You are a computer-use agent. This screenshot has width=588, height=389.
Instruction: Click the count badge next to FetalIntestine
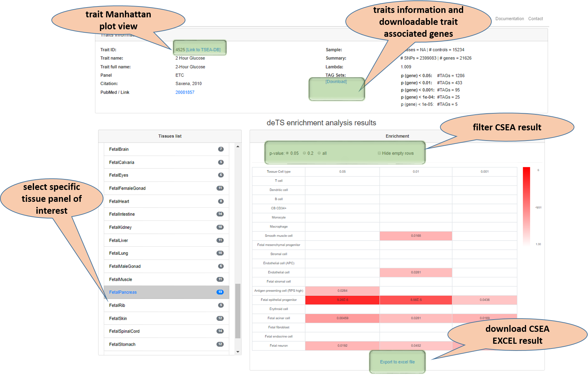click(x=220, y=214)
